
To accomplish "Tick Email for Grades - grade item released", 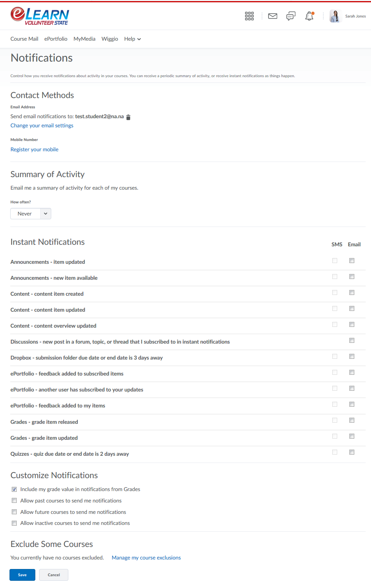I will click(x=352, y=420).
